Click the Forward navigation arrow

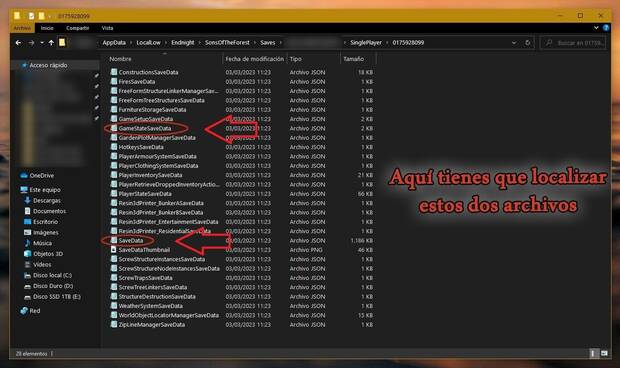point(31,43)
